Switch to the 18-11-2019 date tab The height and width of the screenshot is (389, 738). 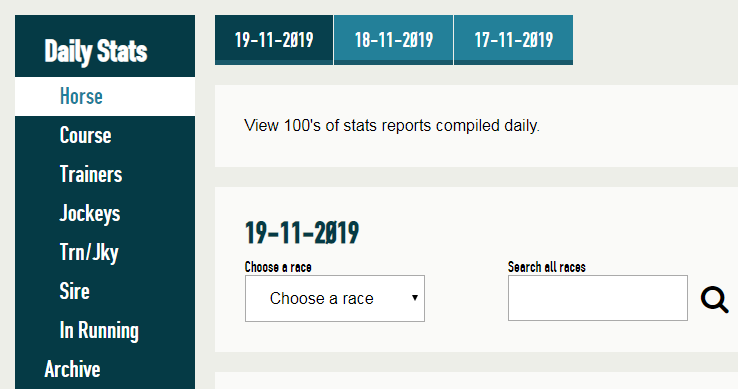393,40
